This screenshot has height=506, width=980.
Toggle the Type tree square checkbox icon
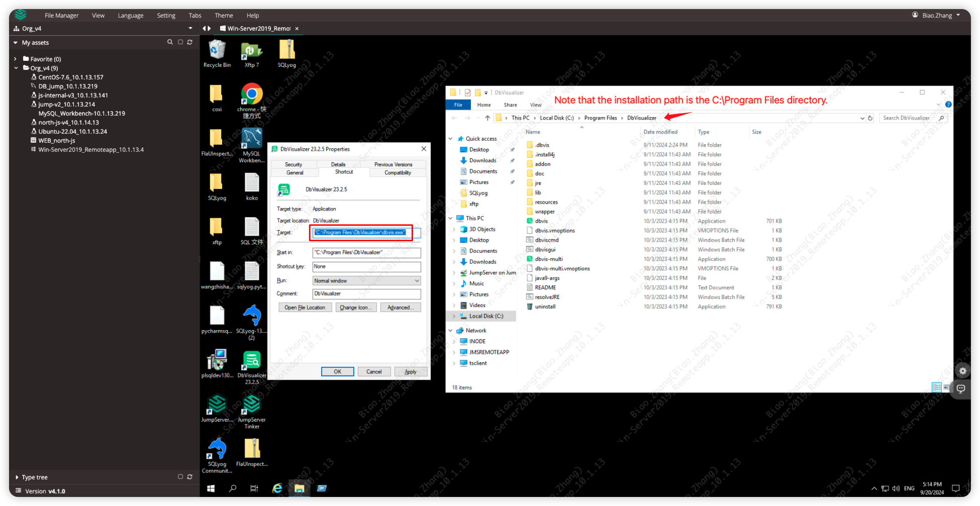coord(180,477)
